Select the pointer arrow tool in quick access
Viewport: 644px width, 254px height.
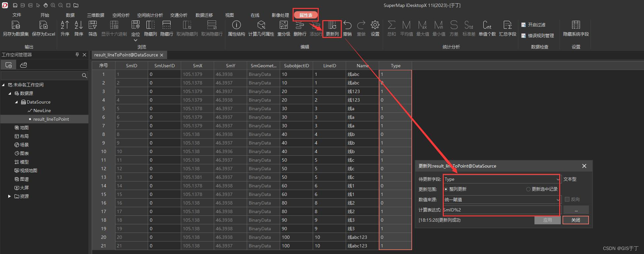pyautogui.click(x=38, y=5)
